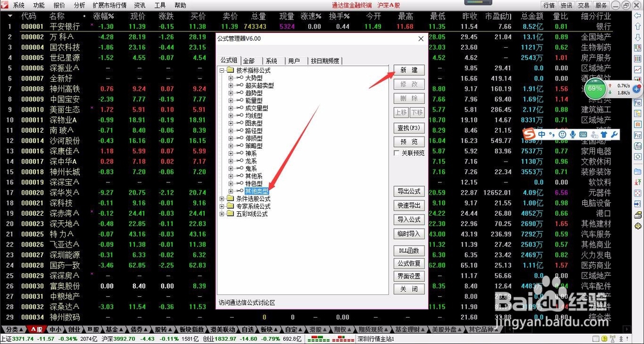Switch to the 用户 tab in dialog
The height and width of the screenshot is (344, 644).
click(x=294, y=61)
